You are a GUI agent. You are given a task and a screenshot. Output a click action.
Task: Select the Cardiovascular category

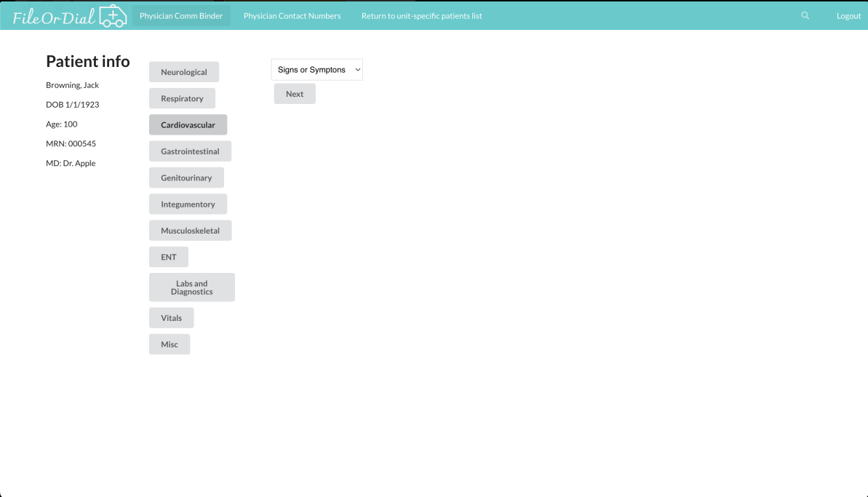(188, 124)
